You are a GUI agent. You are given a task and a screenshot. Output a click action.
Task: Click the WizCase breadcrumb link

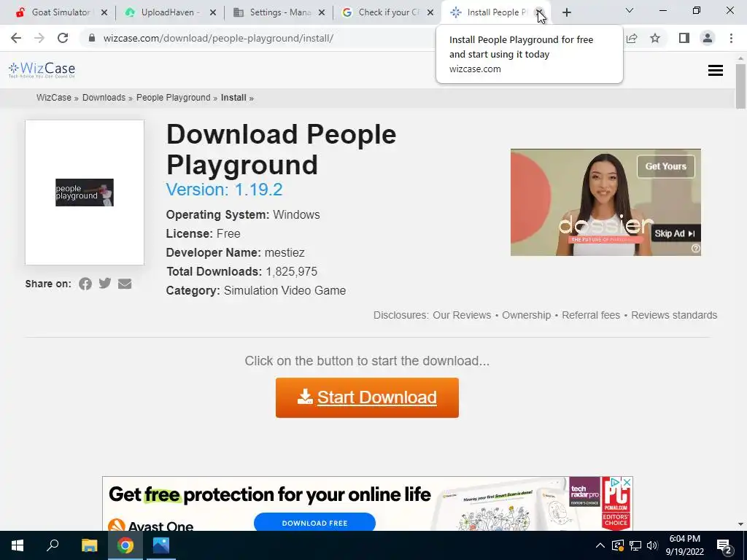(54, 98)
